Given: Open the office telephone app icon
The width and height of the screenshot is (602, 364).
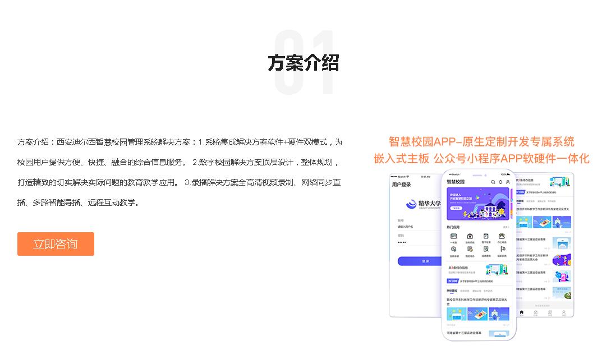Looking at the screenshot, I should tap(502, 237).
